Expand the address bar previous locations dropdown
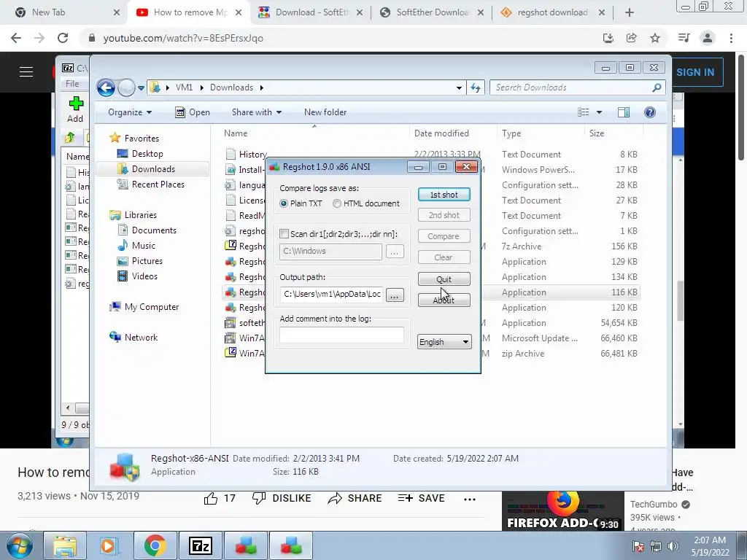This screenshot has width=747, height=560. 459,87
